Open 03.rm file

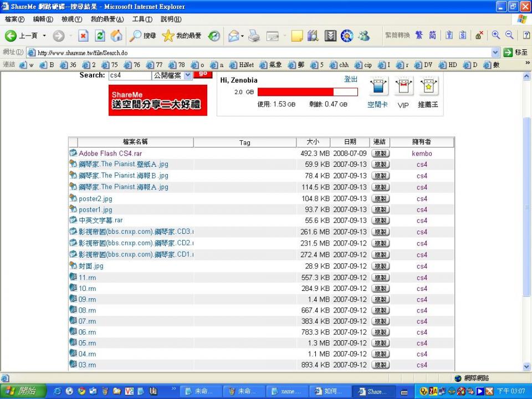(87, 365)
